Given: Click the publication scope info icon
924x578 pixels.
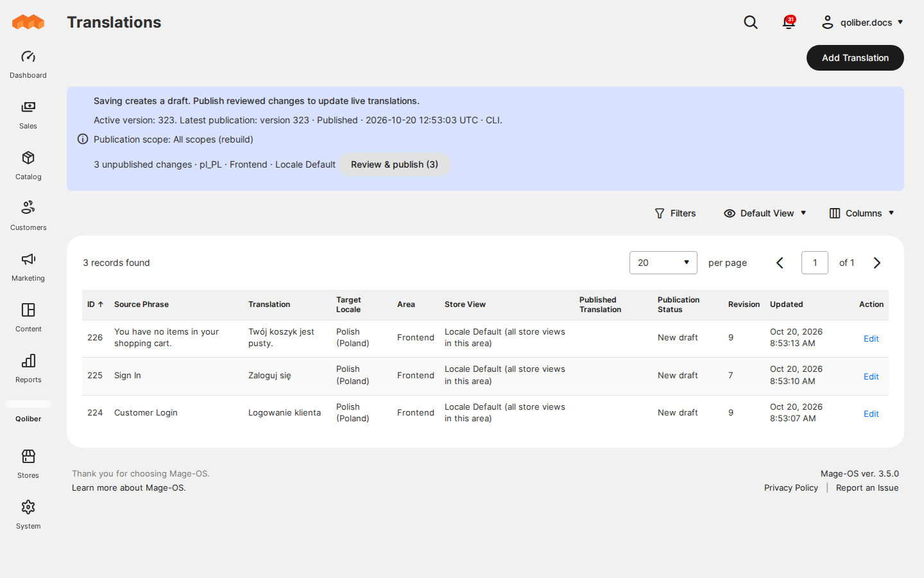Looking at the screenshot, I should (x=83, y=139).
